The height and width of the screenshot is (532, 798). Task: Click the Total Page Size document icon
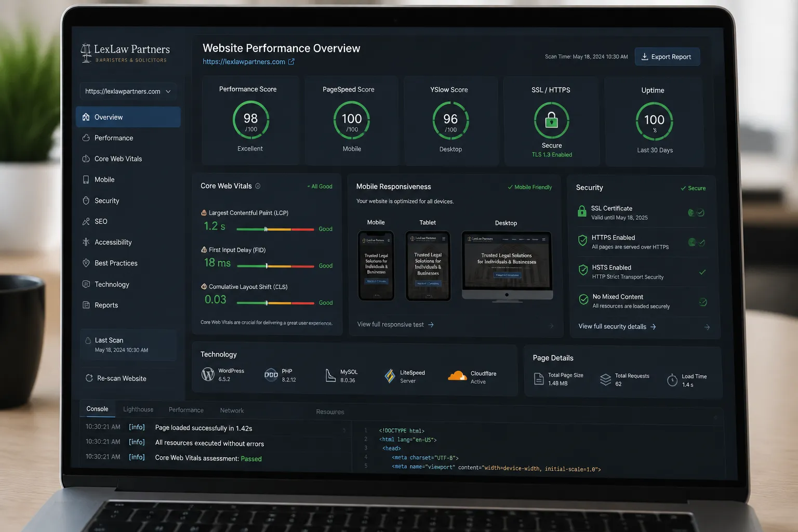[539, 379]
